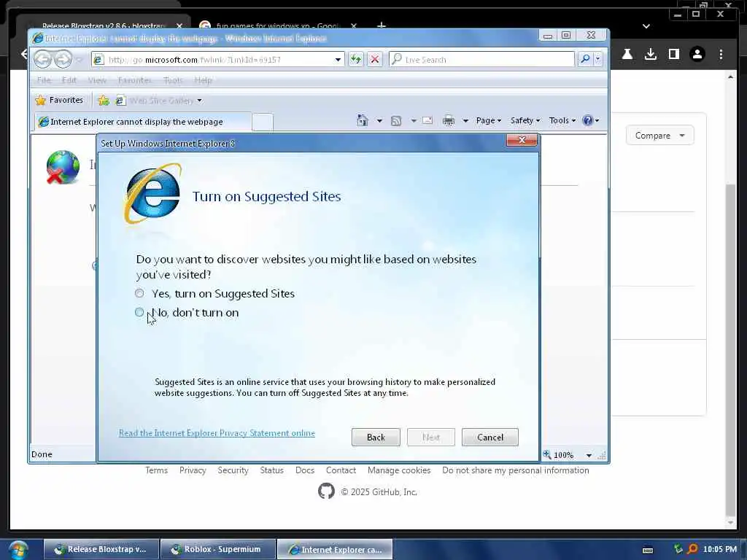Expand the feeds dropdown arrow
The width and height of the screenshot is (747, 560).
(x=414, y=120)
